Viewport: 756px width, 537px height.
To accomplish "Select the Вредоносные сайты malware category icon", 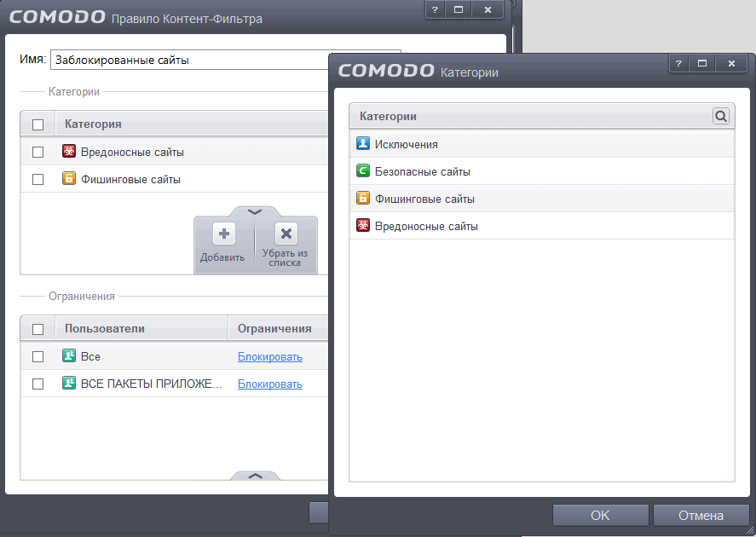I will (x=69, y=151).
